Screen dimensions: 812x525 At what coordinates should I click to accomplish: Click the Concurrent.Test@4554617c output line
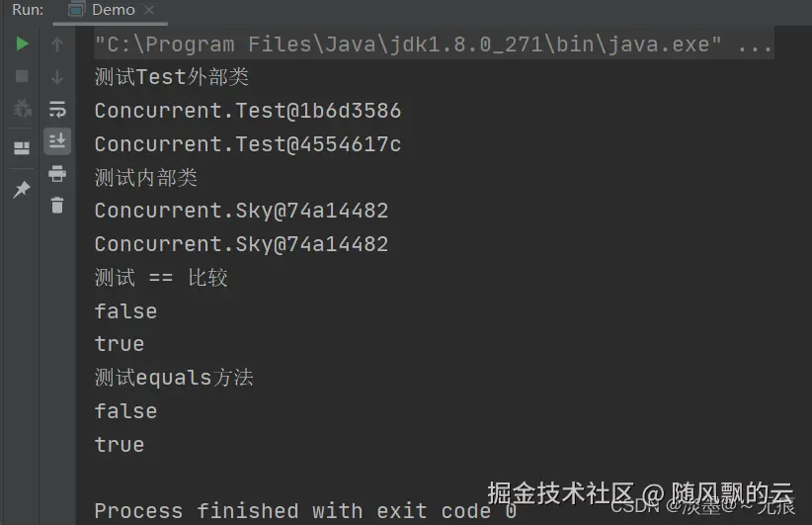tap(247, 144)
